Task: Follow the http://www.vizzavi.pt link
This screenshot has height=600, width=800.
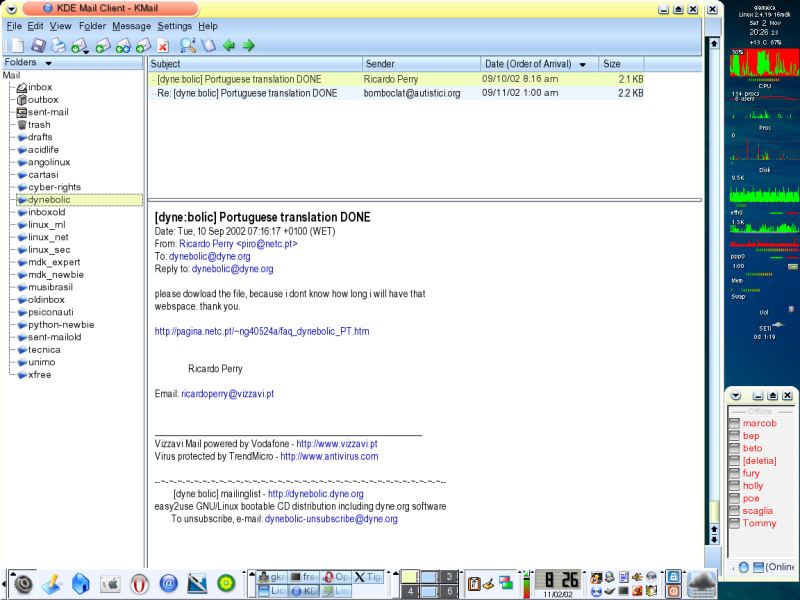Action: [337, 444]
